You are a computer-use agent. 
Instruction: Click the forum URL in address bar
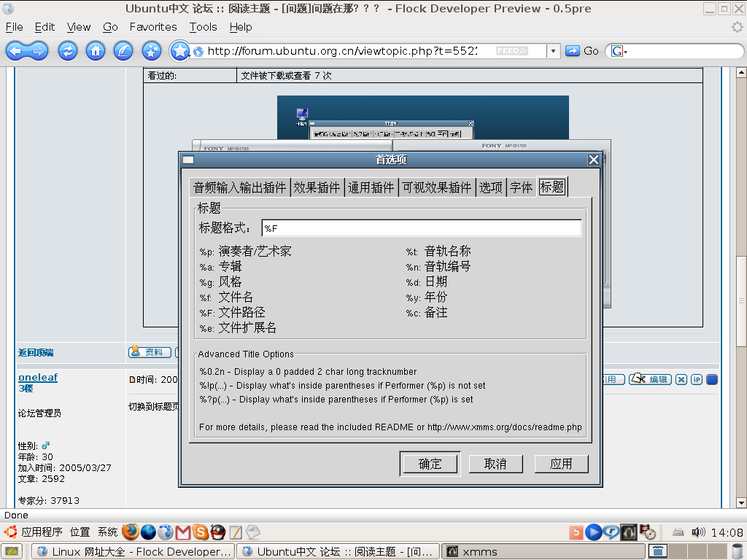[342, 51]
